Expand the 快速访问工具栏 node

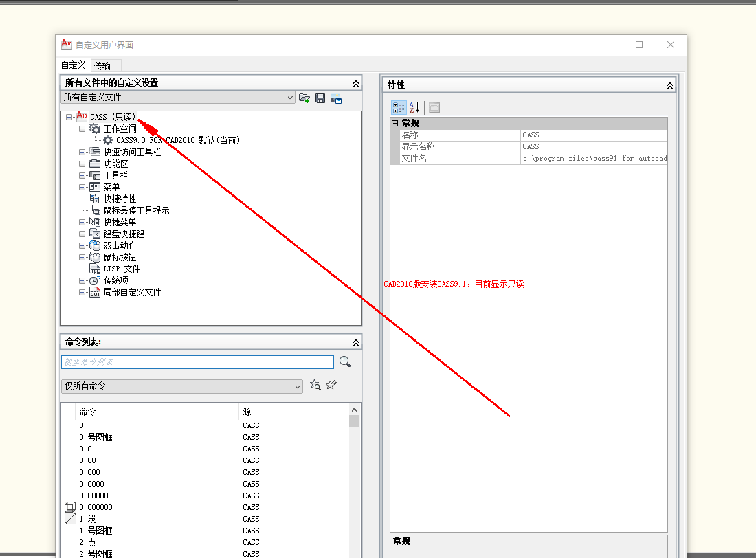(82, 152)
